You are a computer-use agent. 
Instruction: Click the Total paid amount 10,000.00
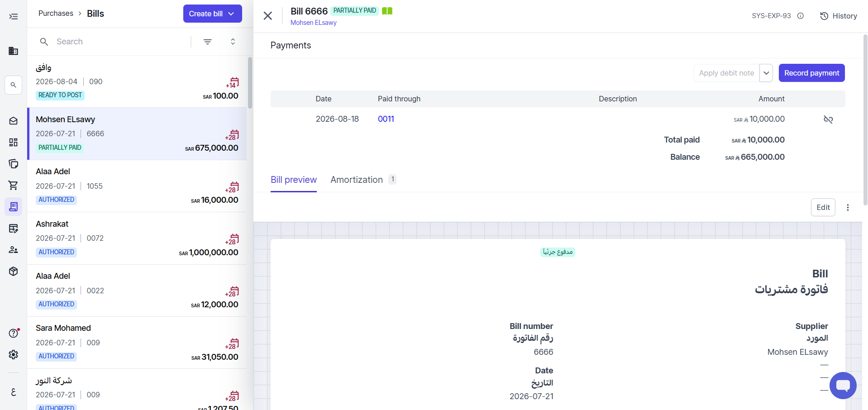(x=758, y=140)
